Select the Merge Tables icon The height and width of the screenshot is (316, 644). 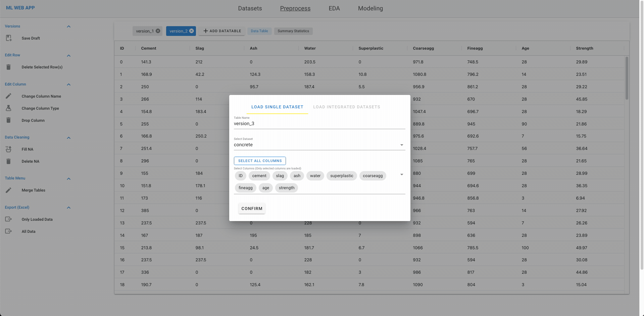8,190
